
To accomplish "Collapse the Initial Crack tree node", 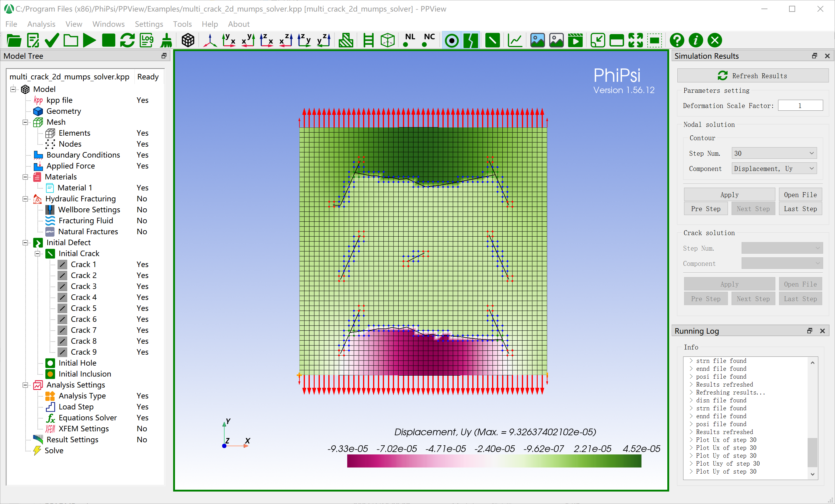I will coord(38,254).
